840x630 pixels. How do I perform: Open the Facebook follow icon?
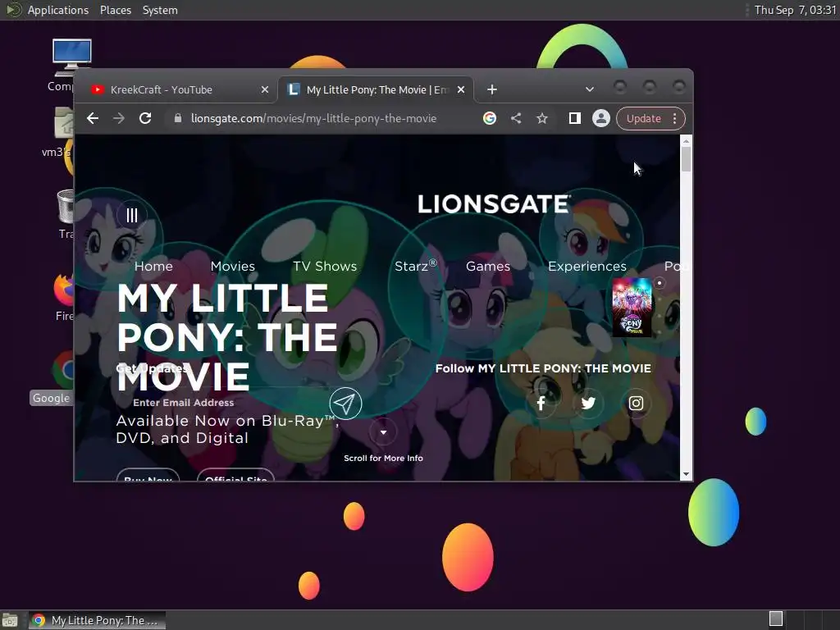point(541,404)
